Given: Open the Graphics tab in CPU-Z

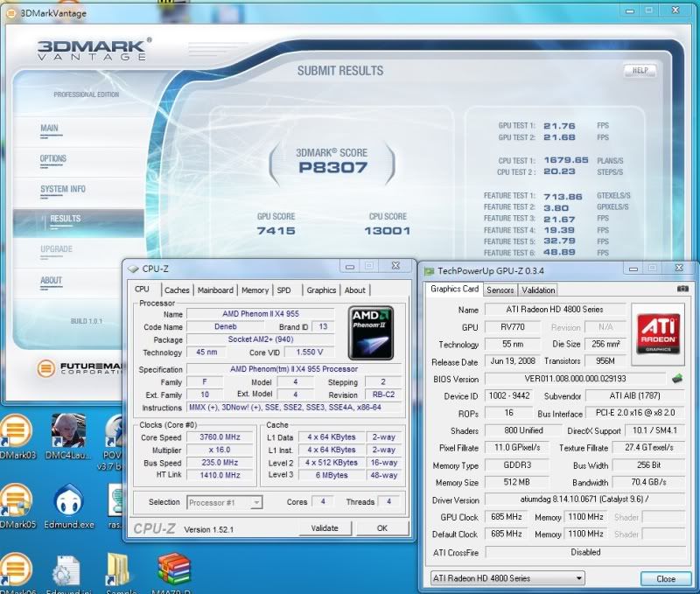Looking at the screenshot, I should (x=321, y=290).
